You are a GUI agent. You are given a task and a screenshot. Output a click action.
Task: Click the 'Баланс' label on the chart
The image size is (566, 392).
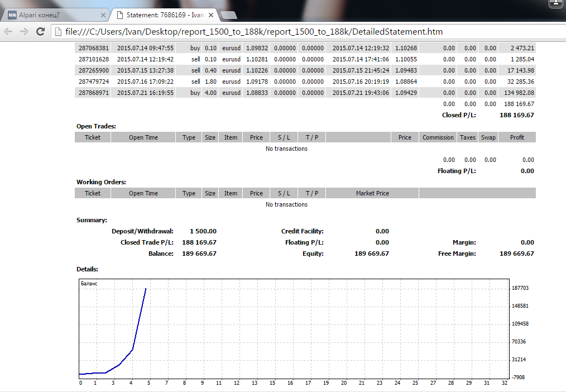89,284
